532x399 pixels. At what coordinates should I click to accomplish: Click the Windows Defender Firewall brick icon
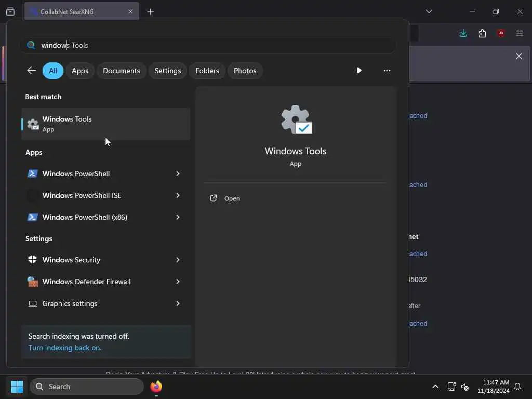(x=33, y=282)
